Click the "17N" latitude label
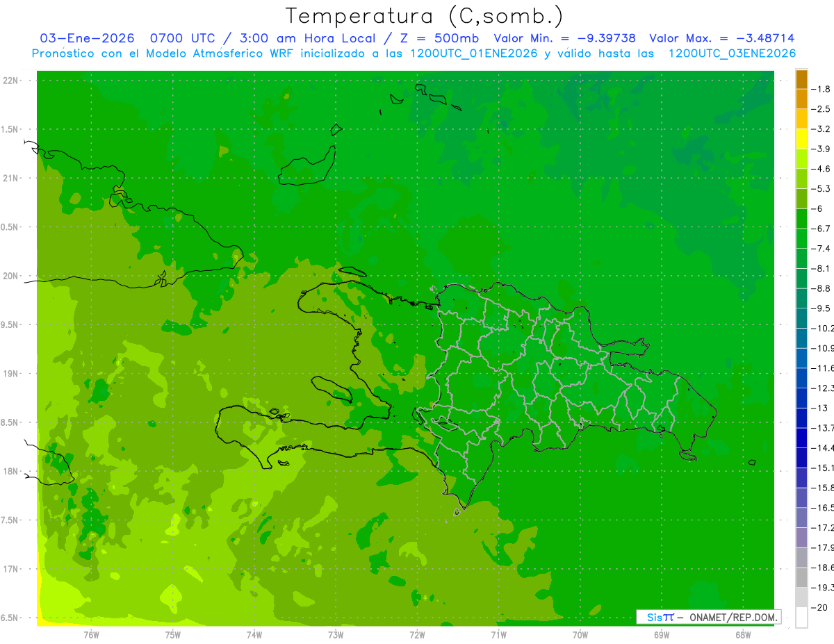Viewport: 834px width, 644px height. click(x=10, y=570)
